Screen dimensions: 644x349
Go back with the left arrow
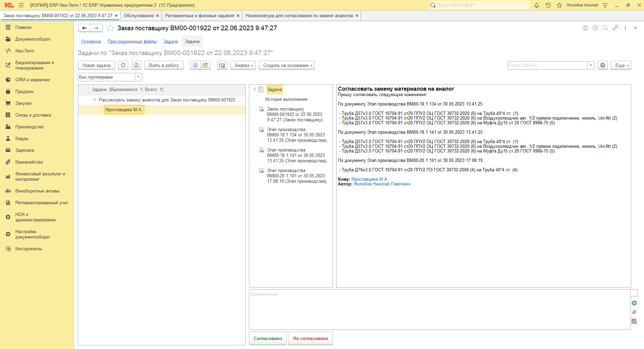(84, 28)
